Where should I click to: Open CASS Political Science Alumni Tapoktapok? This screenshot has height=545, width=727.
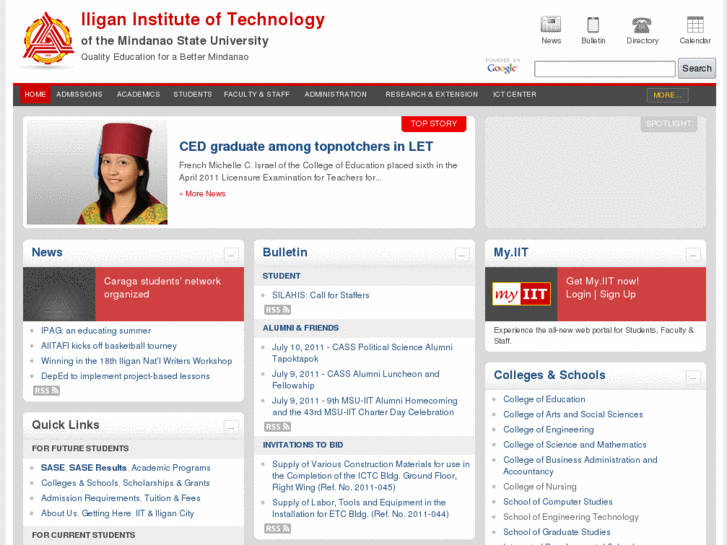pos(362,353)
